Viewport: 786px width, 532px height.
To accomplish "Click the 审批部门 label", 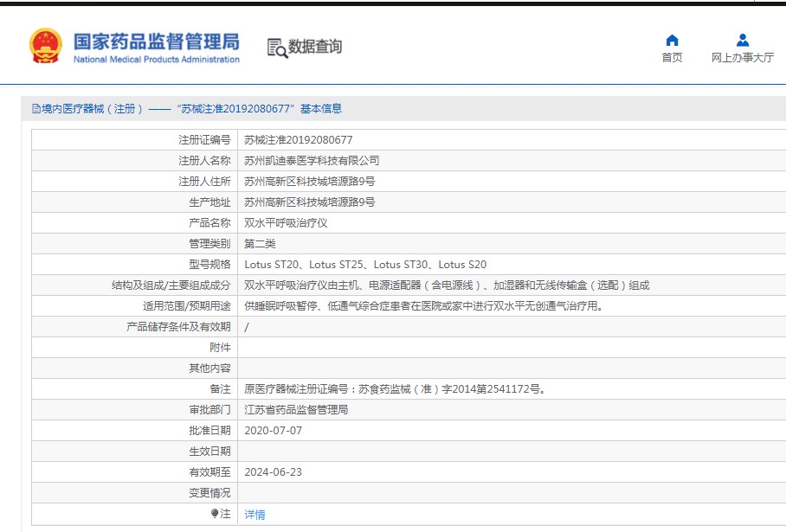I will [209, 410].
